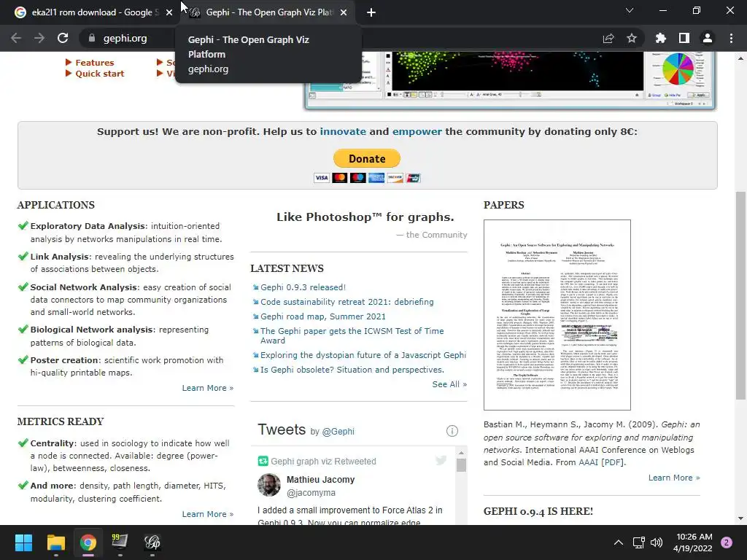Open a new browser tab
Screen dimensions: 747x560
click(x=371, y=13)
